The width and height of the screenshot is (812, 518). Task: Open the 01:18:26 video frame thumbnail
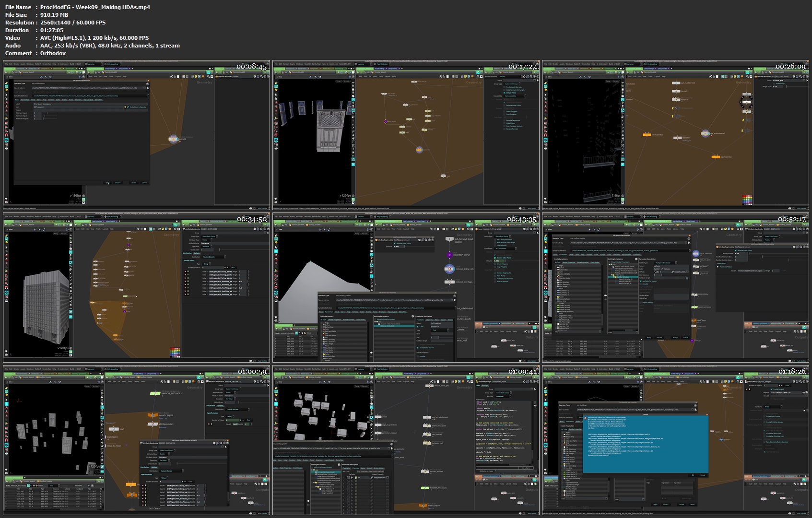(x=676, y=440)
